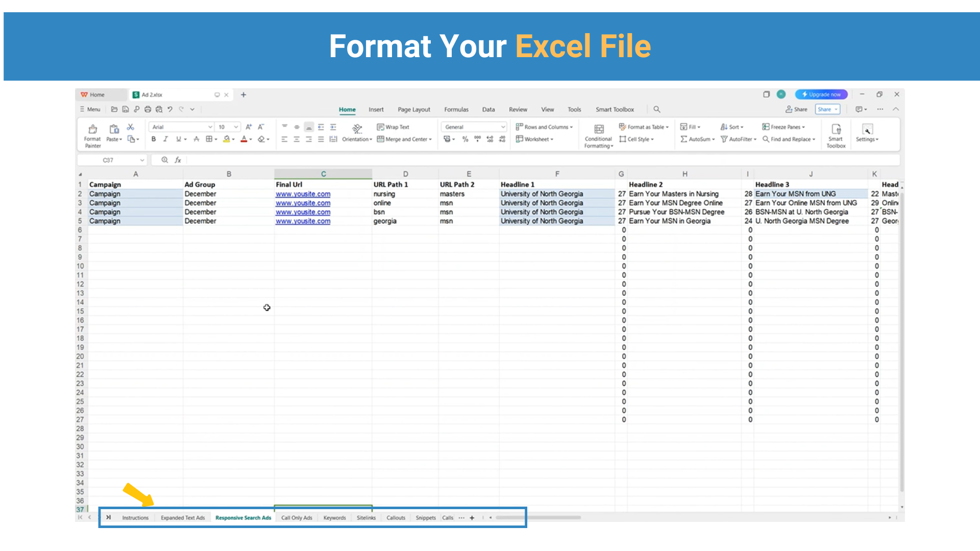This screenshot has height=551, width=980.
Task: Open the Keywords sheet tab
Action: 334,517
